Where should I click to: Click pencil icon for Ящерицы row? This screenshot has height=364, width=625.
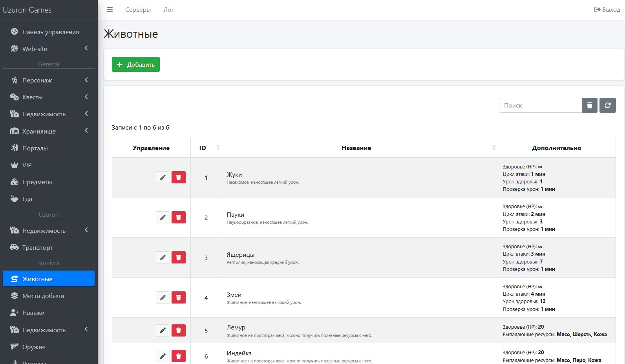click(x=163, y=258)
